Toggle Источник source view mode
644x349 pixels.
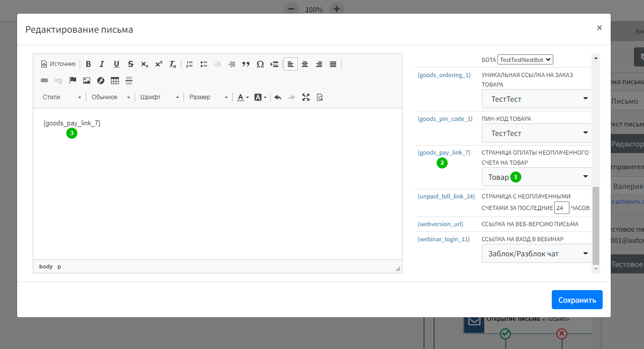58,64
